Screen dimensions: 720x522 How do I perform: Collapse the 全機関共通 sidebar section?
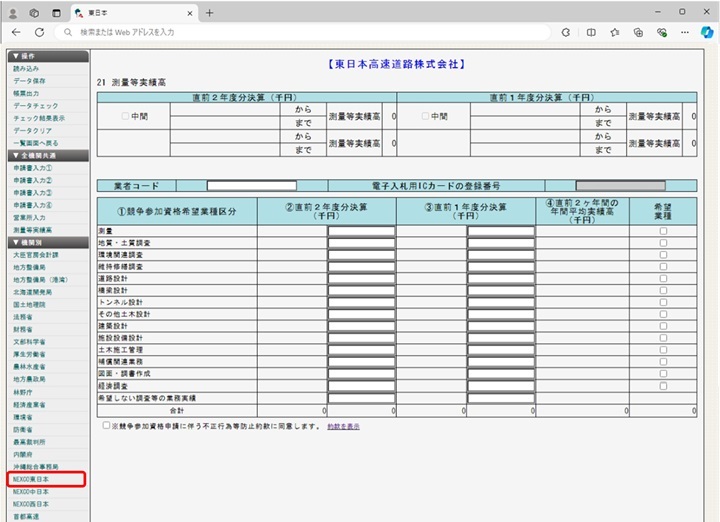[48, 156]
